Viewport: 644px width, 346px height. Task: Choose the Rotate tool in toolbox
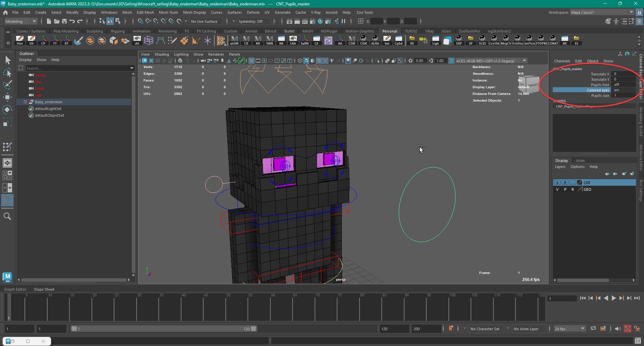click(x=7, y=110)
